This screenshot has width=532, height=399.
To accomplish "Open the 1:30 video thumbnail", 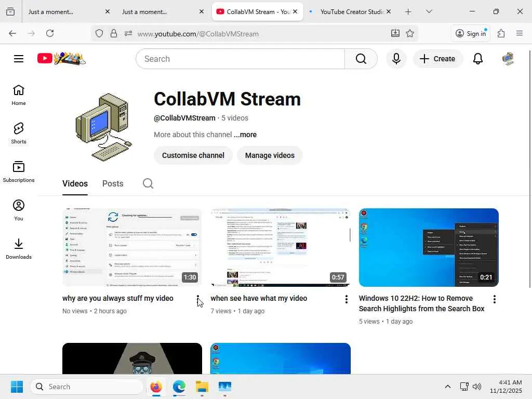I will tap(132, 247).
